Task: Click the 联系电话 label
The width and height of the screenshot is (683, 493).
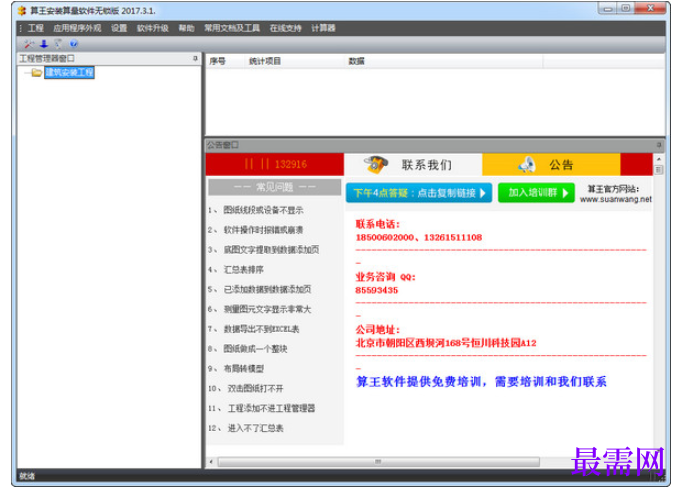Action: point(378,224)
